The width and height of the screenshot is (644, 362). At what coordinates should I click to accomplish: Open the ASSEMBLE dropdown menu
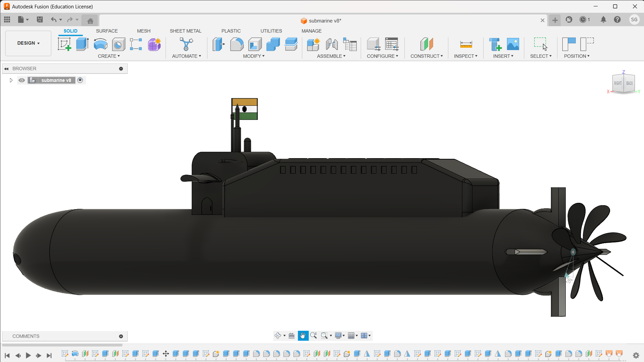click(x=331, y=56)
